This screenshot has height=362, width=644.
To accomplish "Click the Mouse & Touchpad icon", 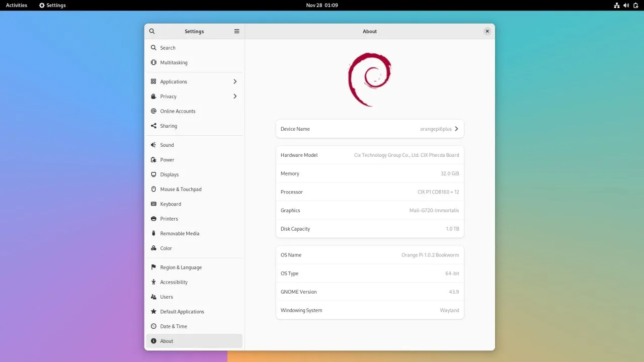I will [153, 189].
